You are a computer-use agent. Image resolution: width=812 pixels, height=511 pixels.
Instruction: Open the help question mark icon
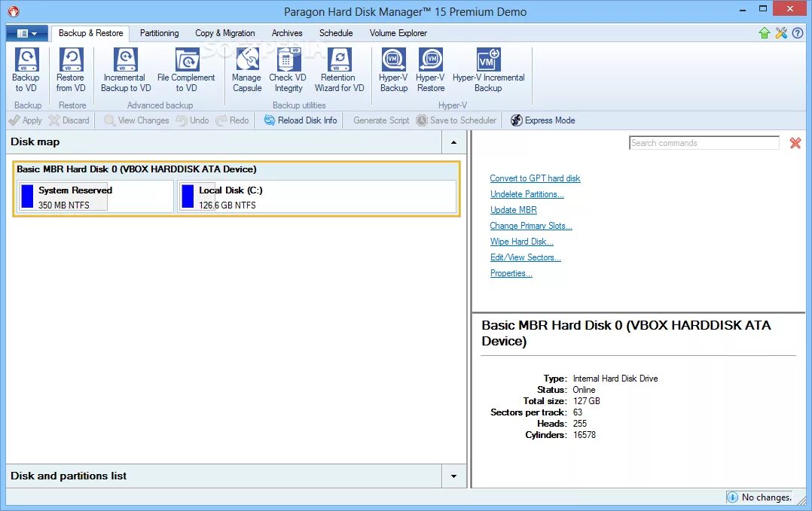point(798,33)
